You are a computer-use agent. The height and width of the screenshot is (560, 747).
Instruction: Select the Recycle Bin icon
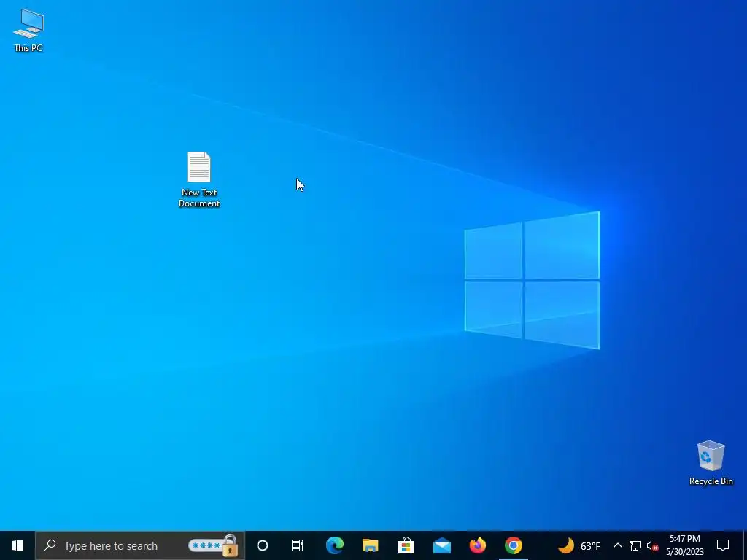point(711,463)
